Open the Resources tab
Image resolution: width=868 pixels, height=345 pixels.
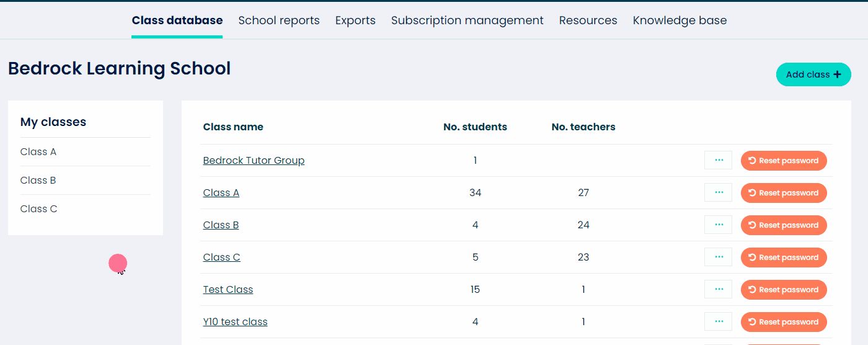588,20
